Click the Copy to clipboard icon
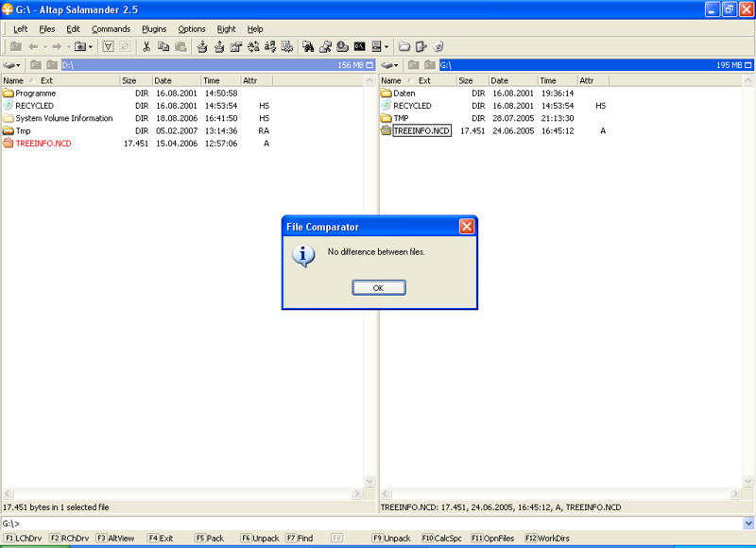 click(x=163, y=46)
